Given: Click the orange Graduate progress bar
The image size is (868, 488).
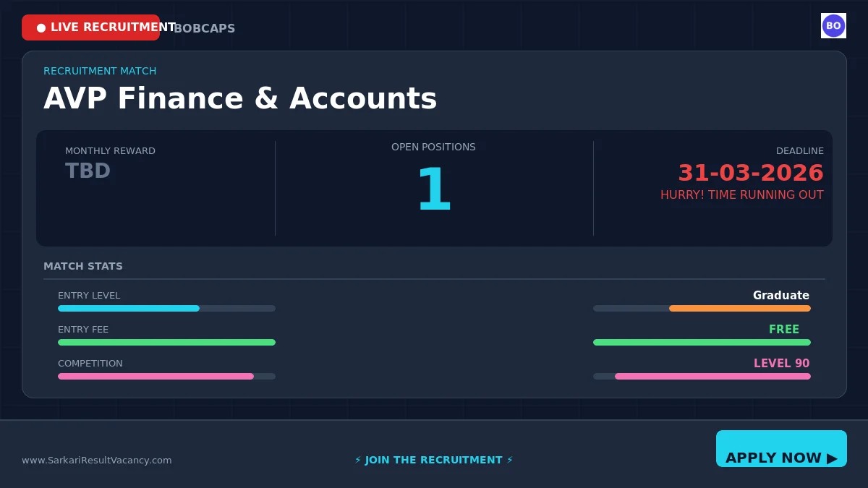Looking at the screenshot, I should click(x=739, y=309).
